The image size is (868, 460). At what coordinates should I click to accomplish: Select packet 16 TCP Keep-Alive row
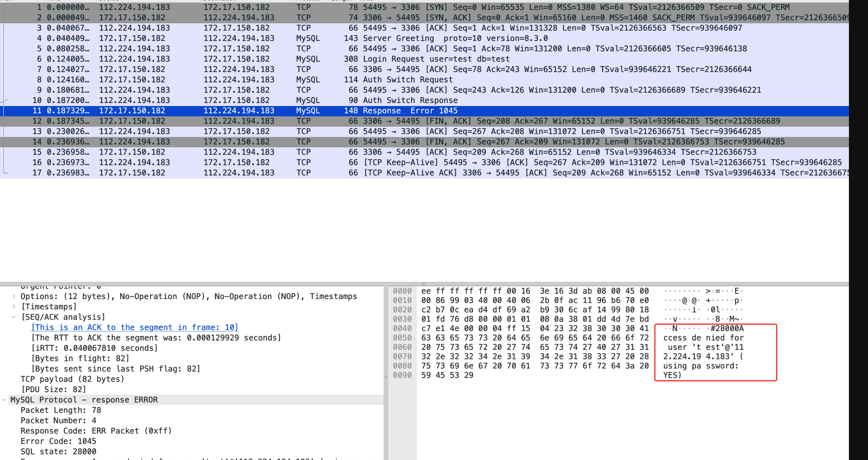(424, 162)
